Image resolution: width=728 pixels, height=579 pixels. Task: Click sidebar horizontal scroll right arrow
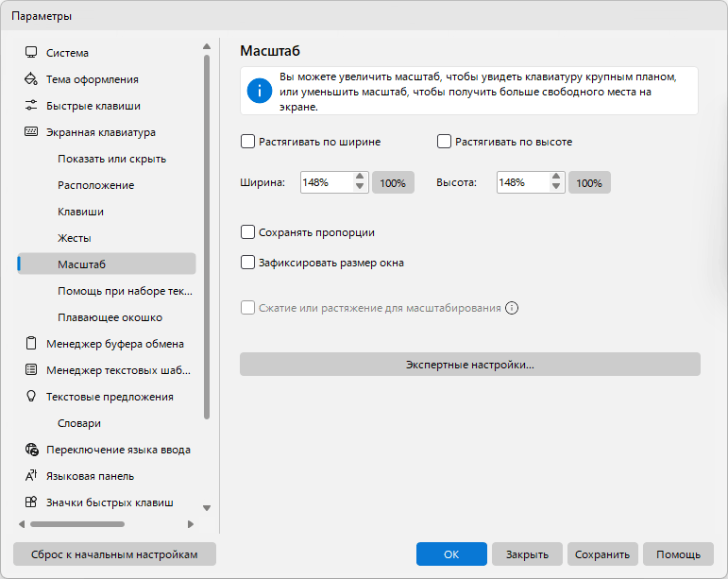click(191, 524)
